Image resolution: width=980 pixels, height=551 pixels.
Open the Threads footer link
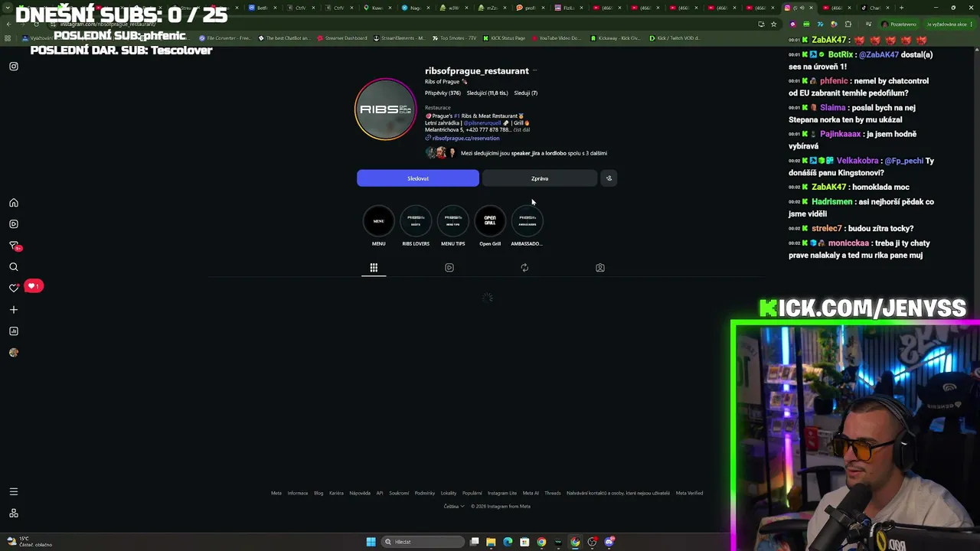[553, 493]
